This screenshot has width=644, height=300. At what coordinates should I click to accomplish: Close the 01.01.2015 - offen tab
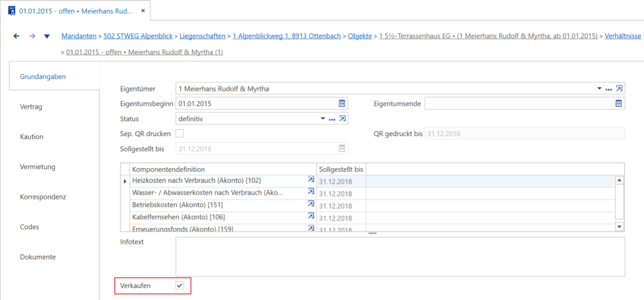(143, 11)
